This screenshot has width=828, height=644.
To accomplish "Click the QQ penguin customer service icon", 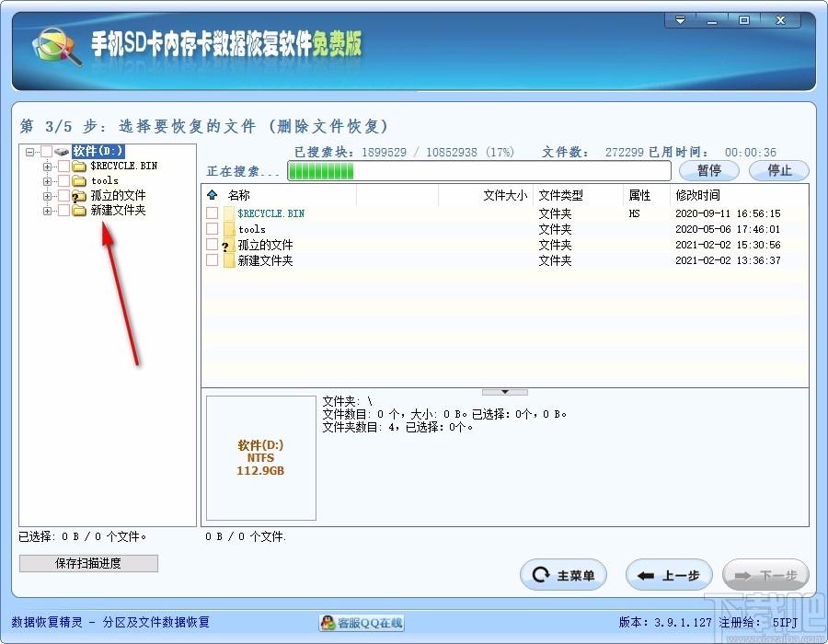I will [x=328, y=623].
